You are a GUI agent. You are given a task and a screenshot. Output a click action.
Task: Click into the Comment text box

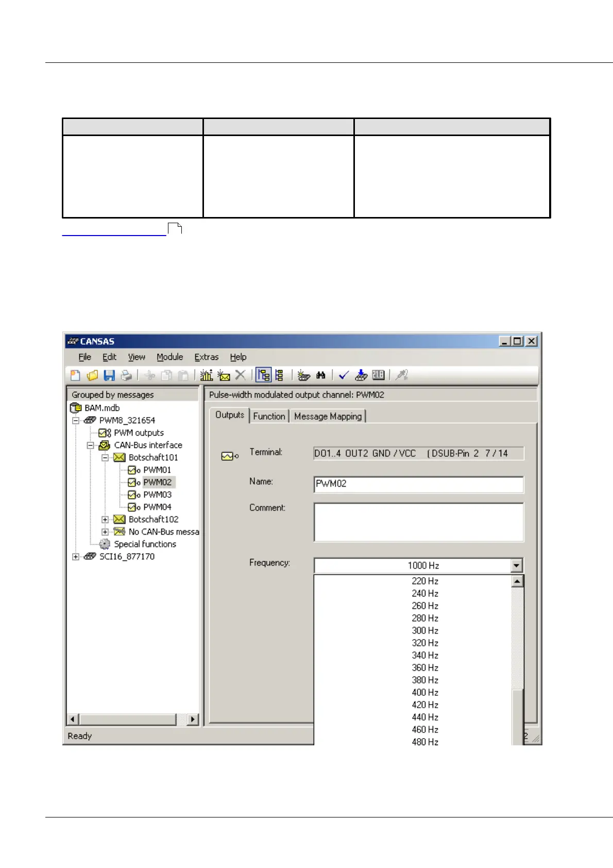418,522
